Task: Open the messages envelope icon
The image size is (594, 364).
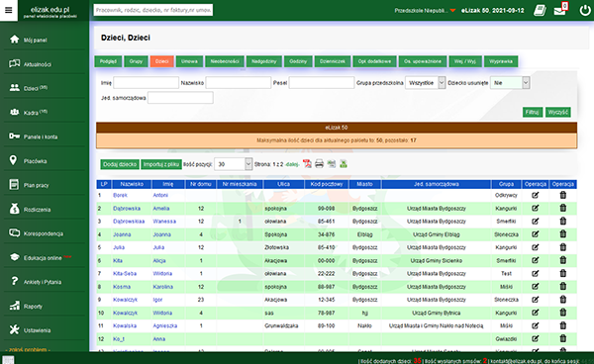Action: pos(559,11)
